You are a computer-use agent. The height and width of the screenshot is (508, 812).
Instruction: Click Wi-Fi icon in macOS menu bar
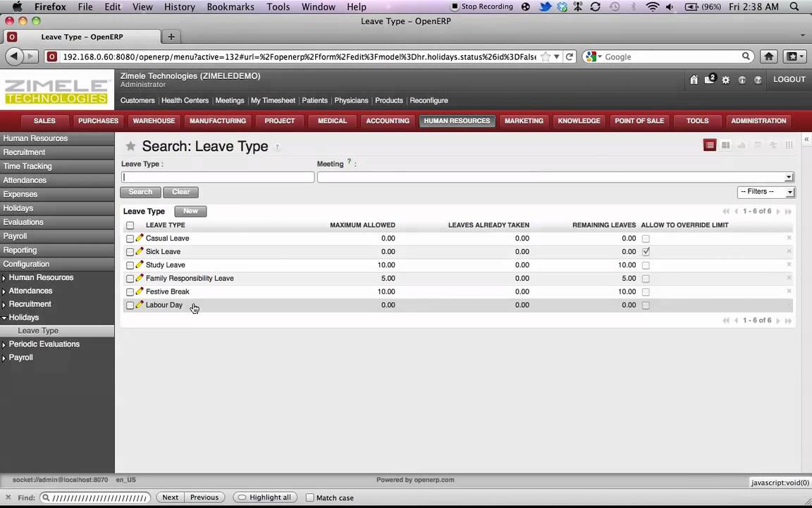pos(653,7)
